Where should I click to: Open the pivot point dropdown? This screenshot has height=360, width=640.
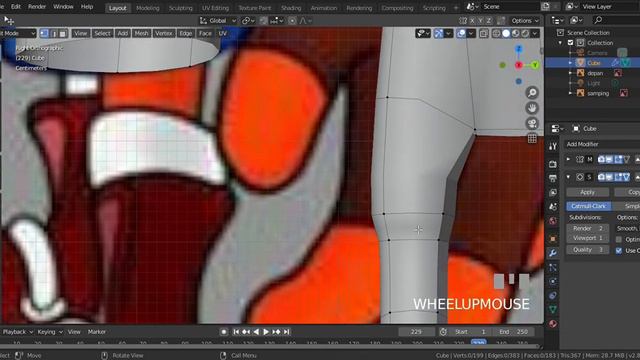(247, 20)
